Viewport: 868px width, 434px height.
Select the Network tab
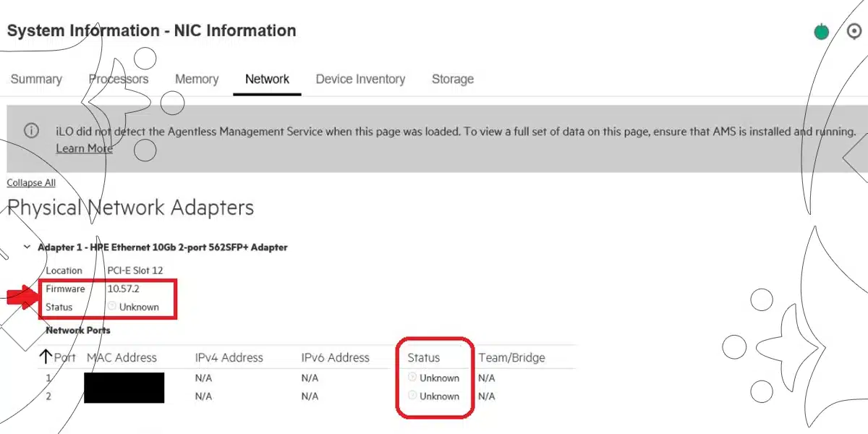click(267, 80)
